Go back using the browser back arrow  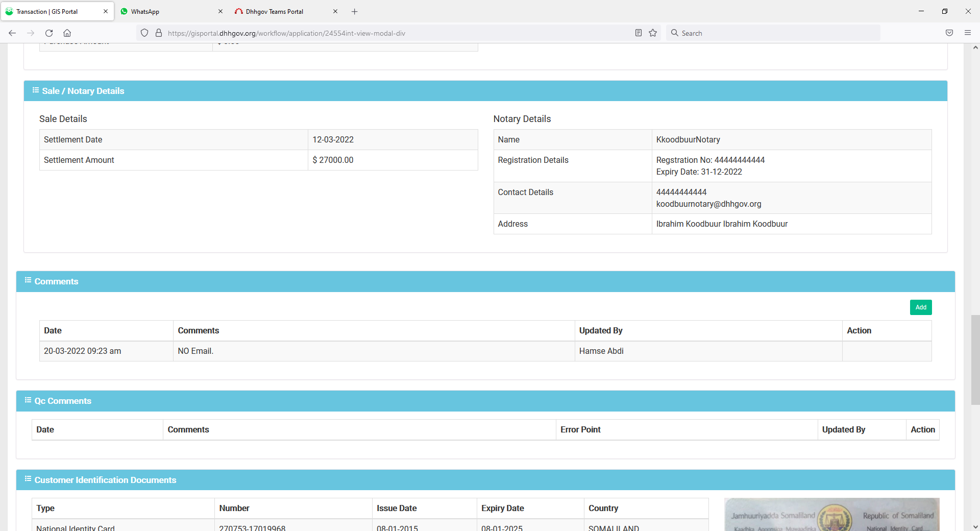pos(12,33)
